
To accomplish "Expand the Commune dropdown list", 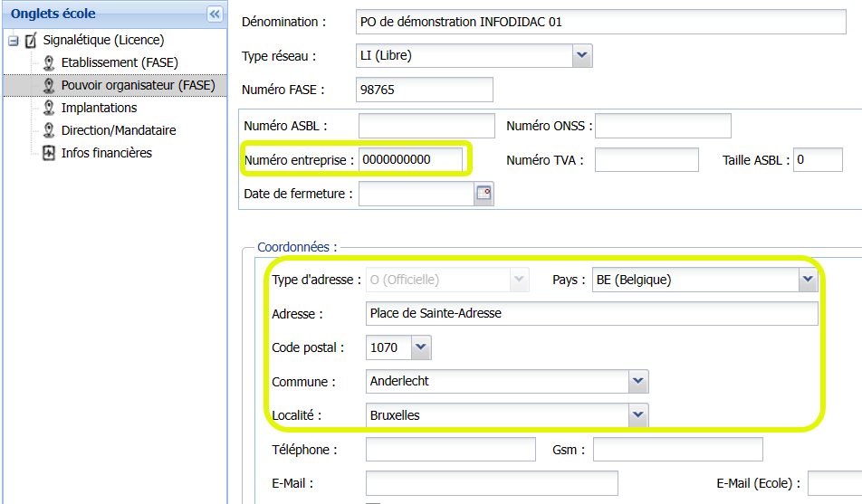I will [638, 381].
